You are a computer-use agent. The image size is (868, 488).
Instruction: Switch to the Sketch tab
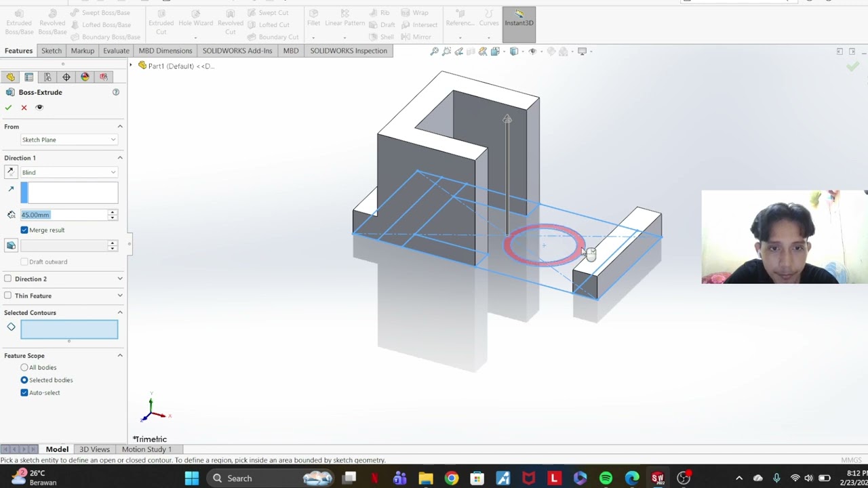click(52, 51)
